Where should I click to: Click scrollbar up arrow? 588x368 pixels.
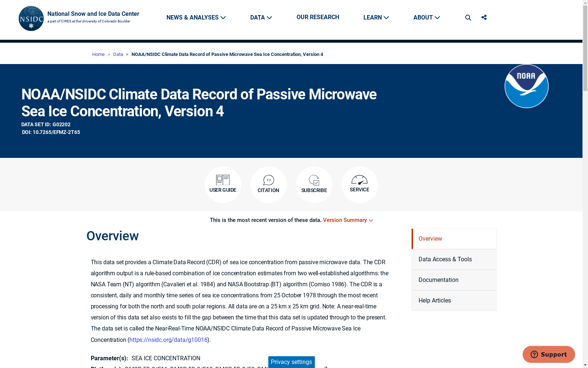click(585, 3)
